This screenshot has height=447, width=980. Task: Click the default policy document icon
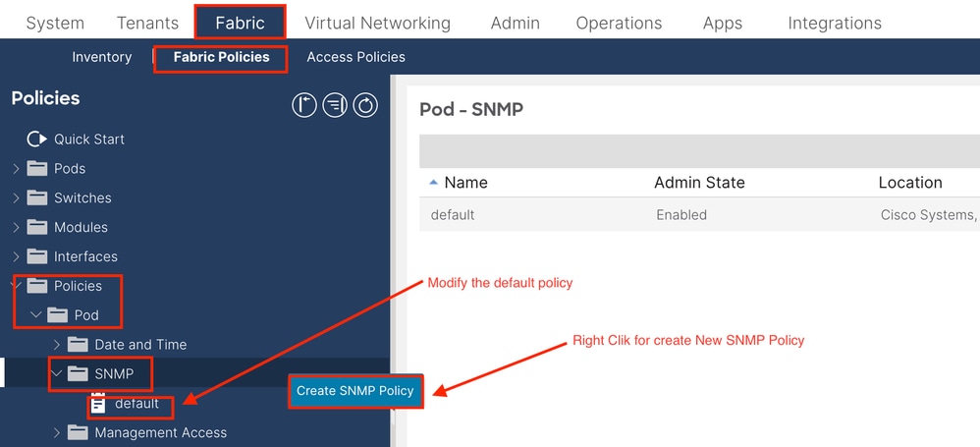click(x=98, y=403)
